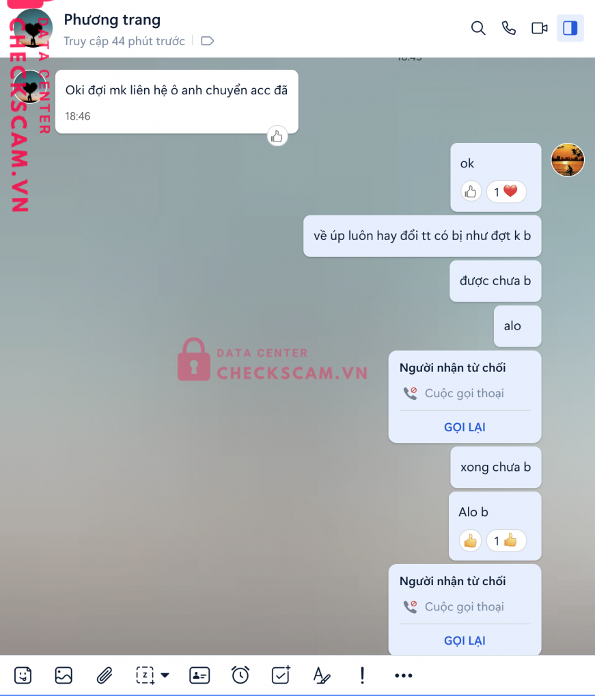Open the heart reaction count on 'ok'
595x700 pixels.
tap(506, 192)
